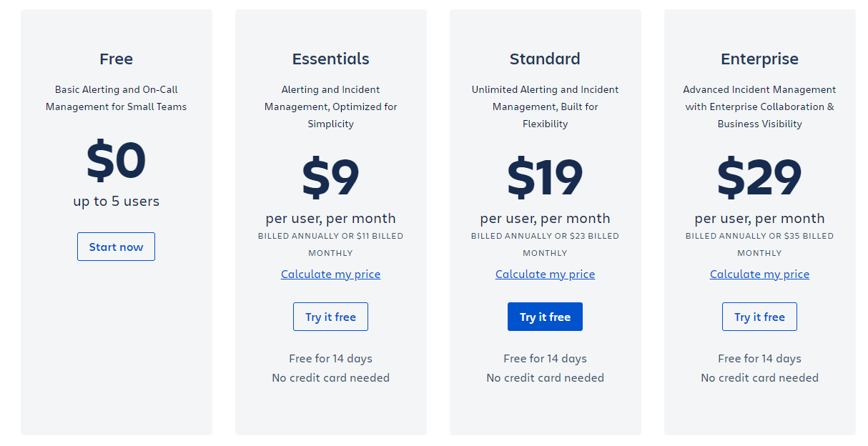Screen dimensions: 868x446
Task: Start the Enterprise plan free trial
Action: coord(759,317)
